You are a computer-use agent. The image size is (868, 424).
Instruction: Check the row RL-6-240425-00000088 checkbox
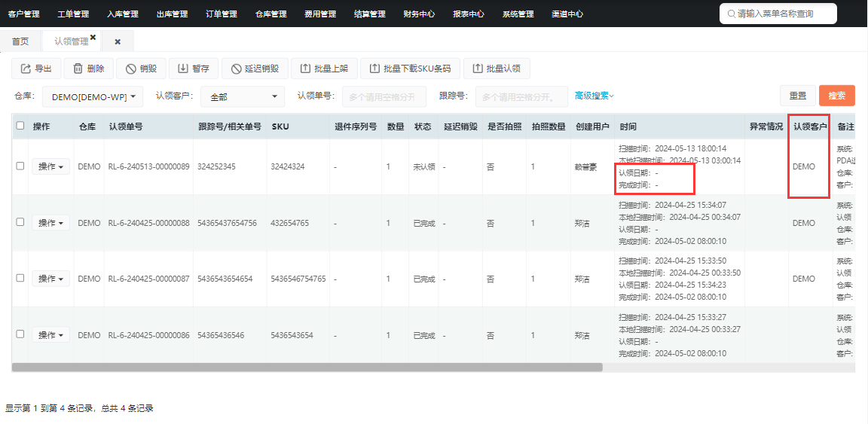click(20, 222)
